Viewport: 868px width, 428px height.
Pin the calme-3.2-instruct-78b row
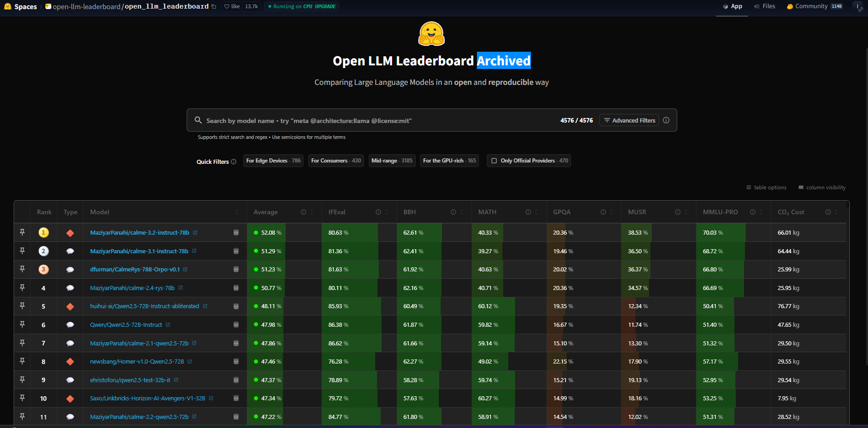22,232
